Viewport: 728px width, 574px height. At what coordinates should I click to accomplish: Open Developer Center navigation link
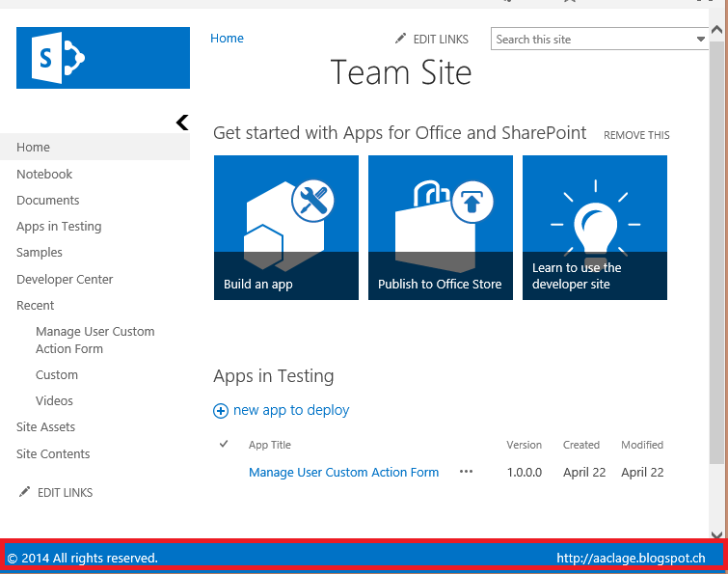(65, 280)
